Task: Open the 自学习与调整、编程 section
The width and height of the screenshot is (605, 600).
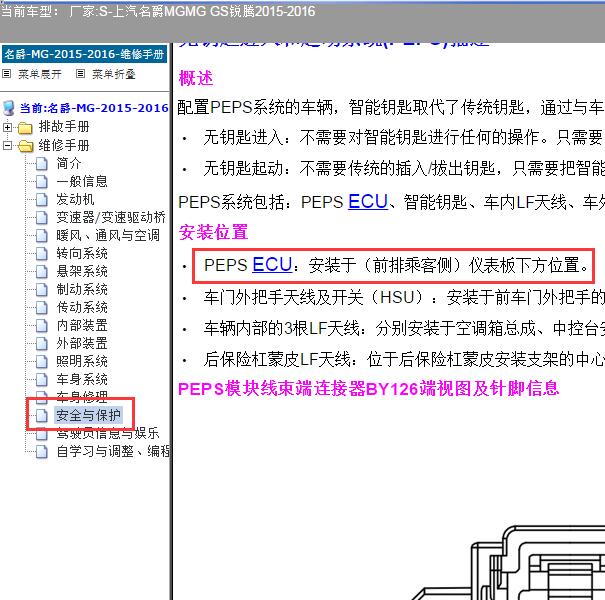Action: point(113,451)
